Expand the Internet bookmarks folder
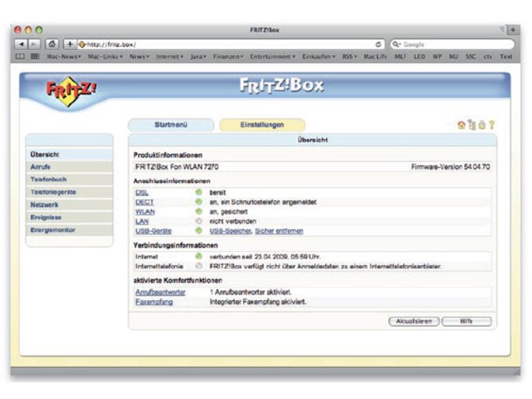 pos(169,57)
